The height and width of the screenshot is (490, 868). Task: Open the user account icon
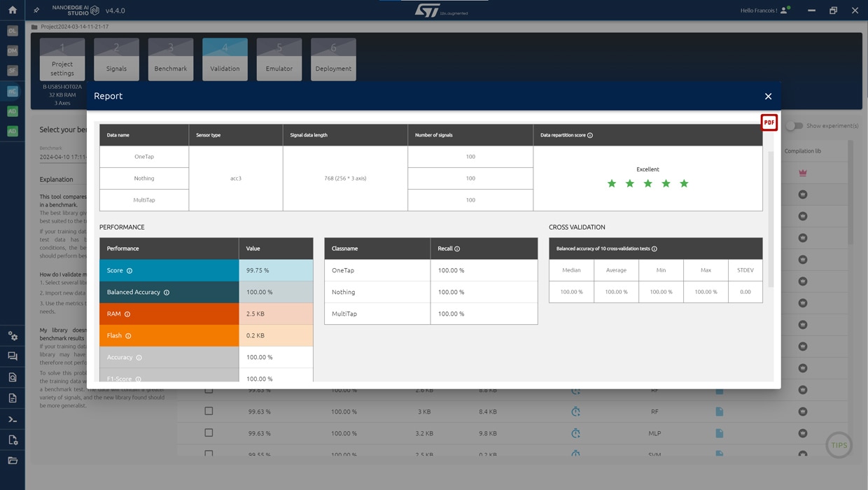point(785,10)
